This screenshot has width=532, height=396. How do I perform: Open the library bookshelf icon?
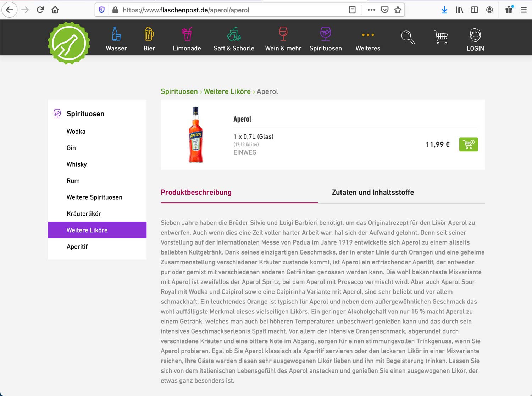pos(459,10)
